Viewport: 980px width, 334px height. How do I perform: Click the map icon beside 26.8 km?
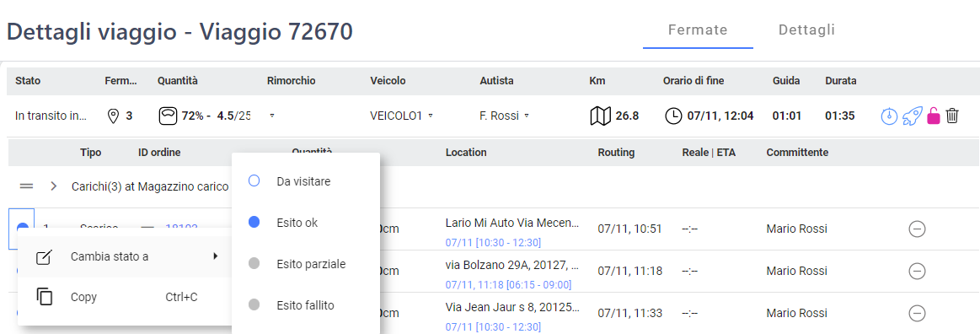(601, 116)
